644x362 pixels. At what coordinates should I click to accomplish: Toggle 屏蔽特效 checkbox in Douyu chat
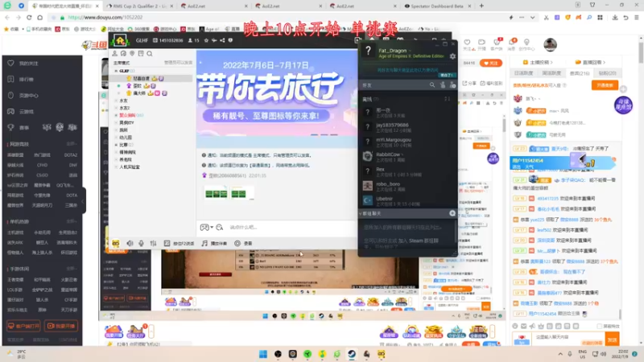tap(600, 327)
